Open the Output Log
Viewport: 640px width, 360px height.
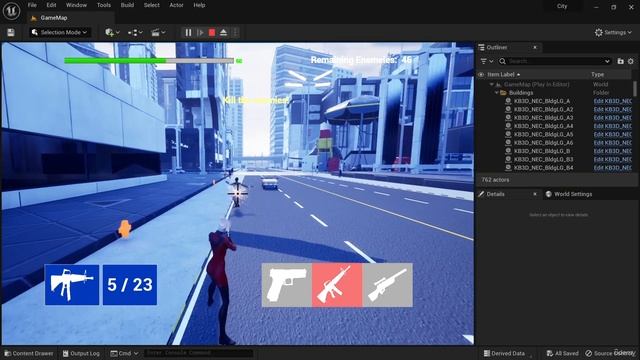pyautogui.click(x=81, y=353)
